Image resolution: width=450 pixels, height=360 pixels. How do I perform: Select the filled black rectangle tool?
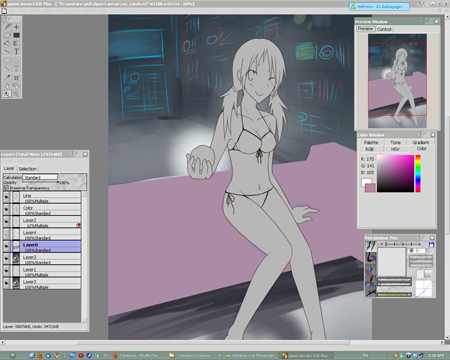(x=16, y=35)
